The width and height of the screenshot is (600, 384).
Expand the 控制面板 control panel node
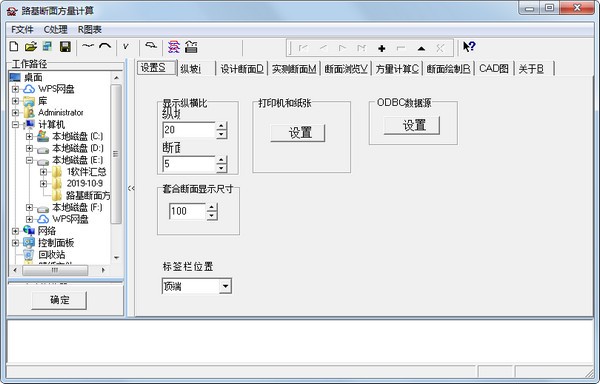coord(15,243)
